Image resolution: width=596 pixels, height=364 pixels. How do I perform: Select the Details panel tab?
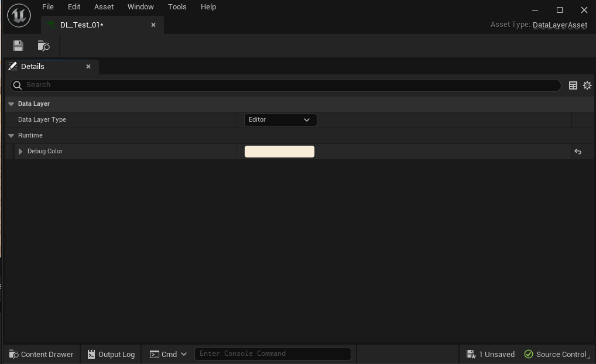[53, 67]
